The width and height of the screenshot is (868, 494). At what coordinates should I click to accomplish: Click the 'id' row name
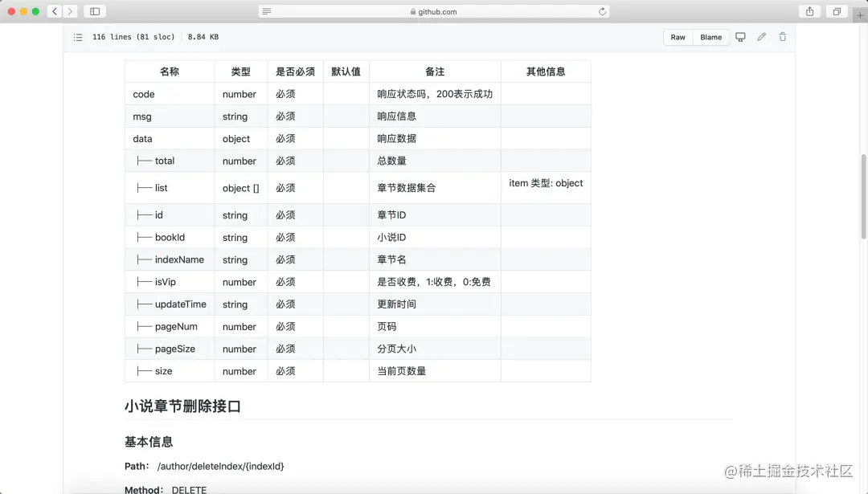tap(159, 214)
